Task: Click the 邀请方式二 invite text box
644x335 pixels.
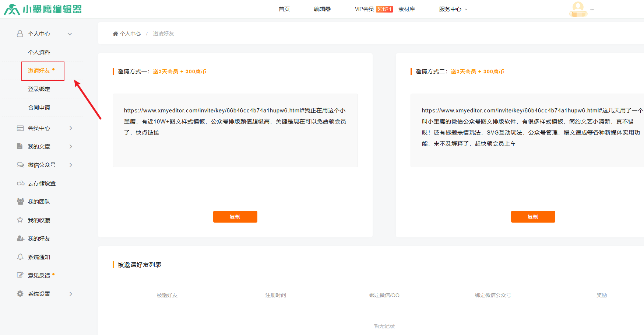Action: 527,130
